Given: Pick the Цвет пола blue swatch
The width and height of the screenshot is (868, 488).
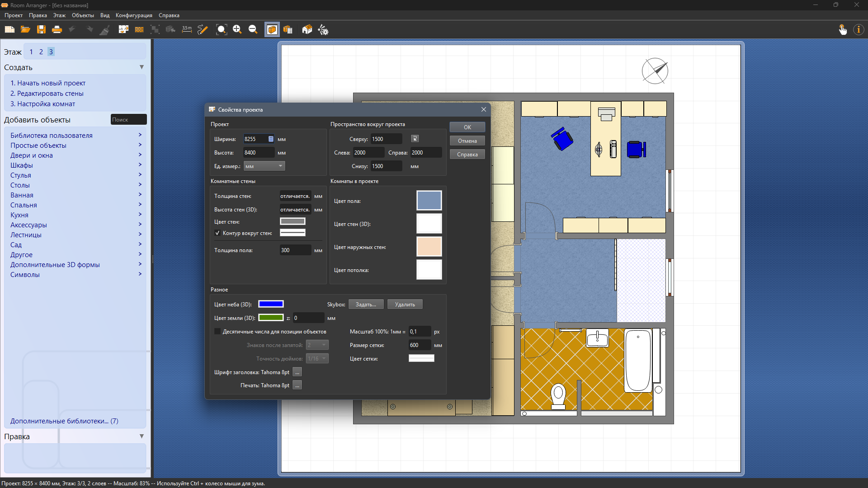Looking at the screenshot, I should [x=429, y=200].
